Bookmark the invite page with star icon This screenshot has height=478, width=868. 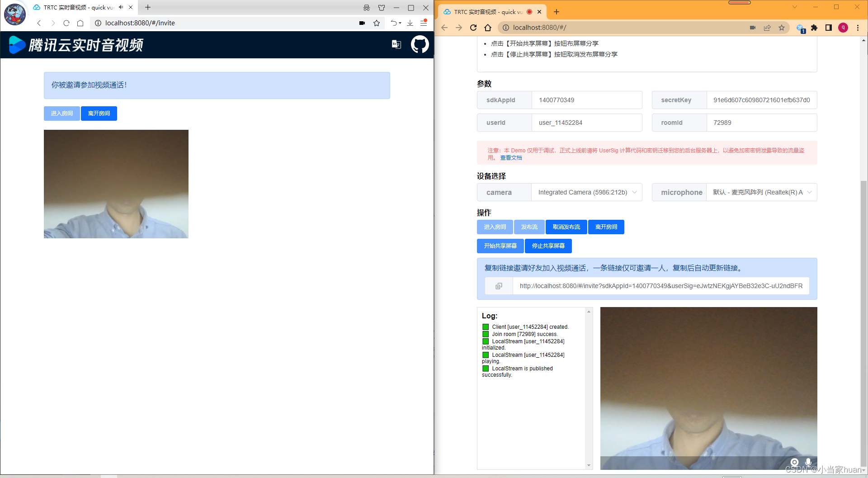377,23
